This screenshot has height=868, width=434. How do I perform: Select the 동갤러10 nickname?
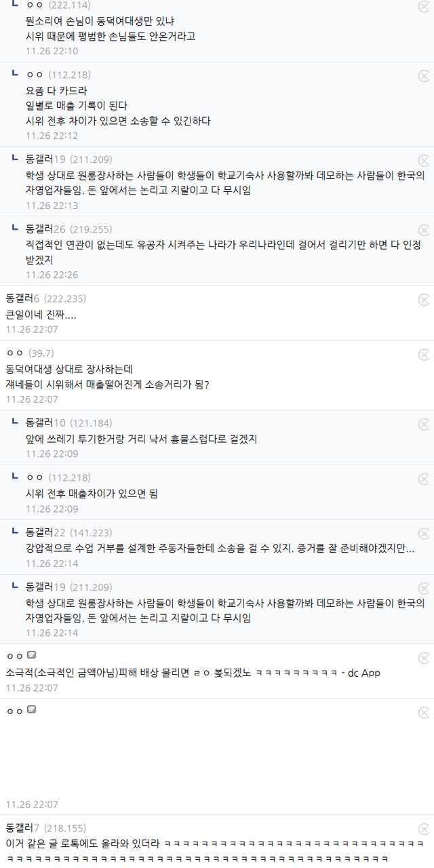click(x=45, y=423)
